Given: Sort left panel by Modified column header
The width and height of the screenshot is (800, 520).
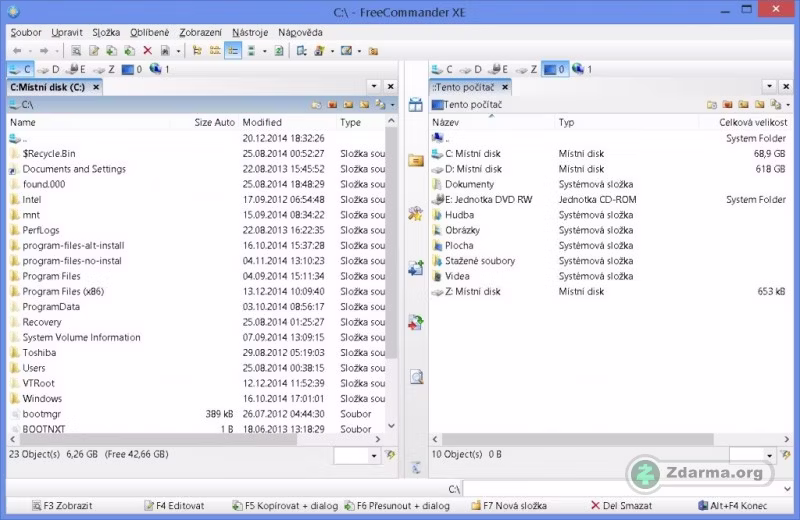Looking at the screenshot, I should pos(288,122).
